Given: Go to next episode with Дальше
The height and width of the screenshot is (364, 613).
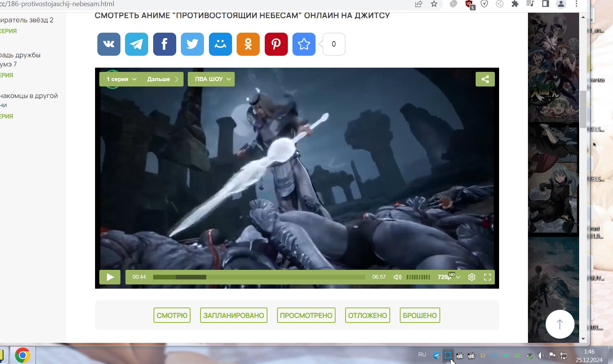Looking at the screenshot, I should tap(162, 79).
